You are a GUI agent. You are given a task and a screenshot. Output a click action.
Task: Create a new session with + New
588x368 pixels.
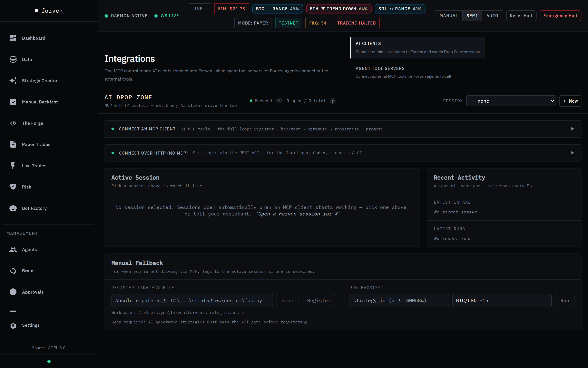tap(570, 101)
